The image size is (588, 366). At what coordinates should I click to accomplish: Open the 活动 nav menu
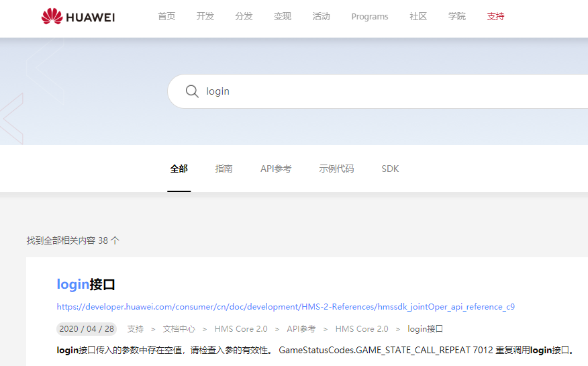(321, 17)
